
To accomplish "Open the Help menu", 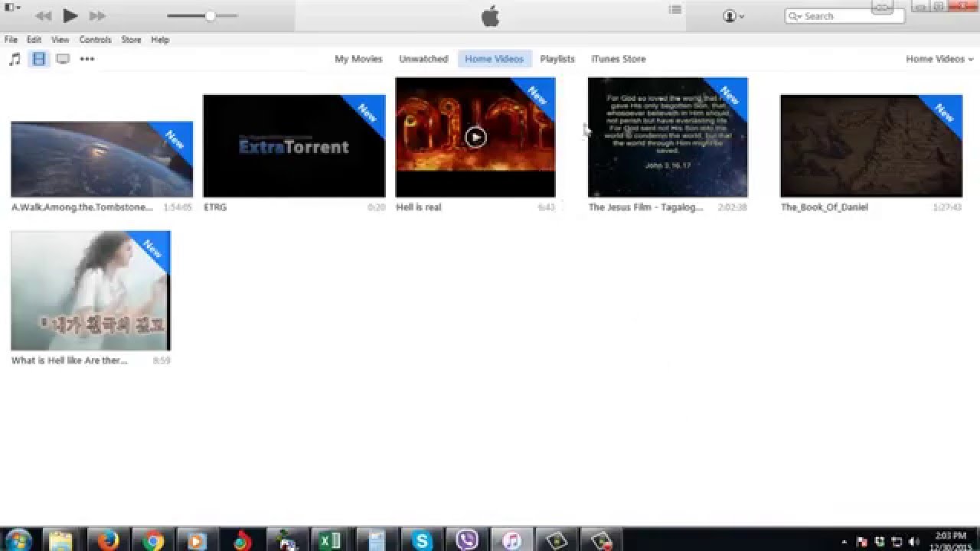I will tap(160, 40).
